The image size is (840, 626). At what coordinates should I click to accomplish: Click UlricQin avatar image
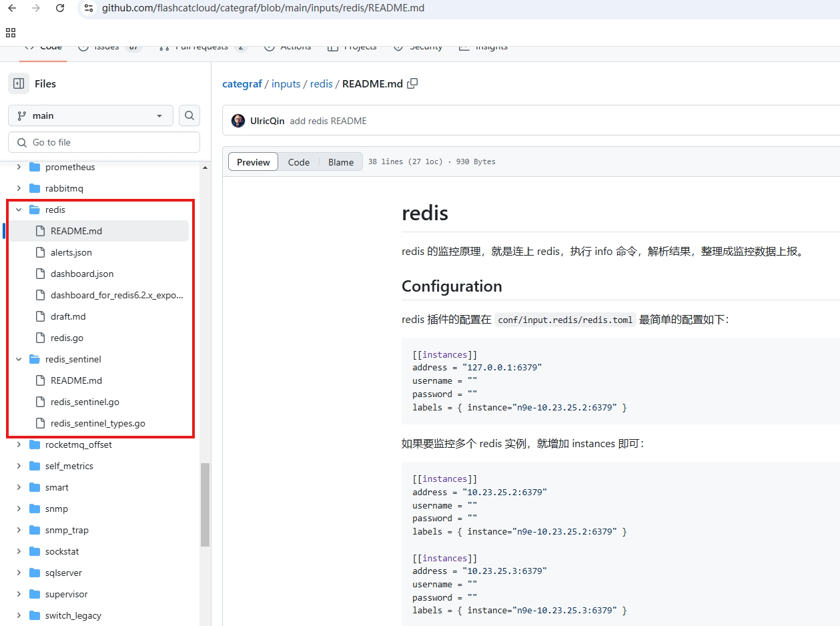pos(238,121)
